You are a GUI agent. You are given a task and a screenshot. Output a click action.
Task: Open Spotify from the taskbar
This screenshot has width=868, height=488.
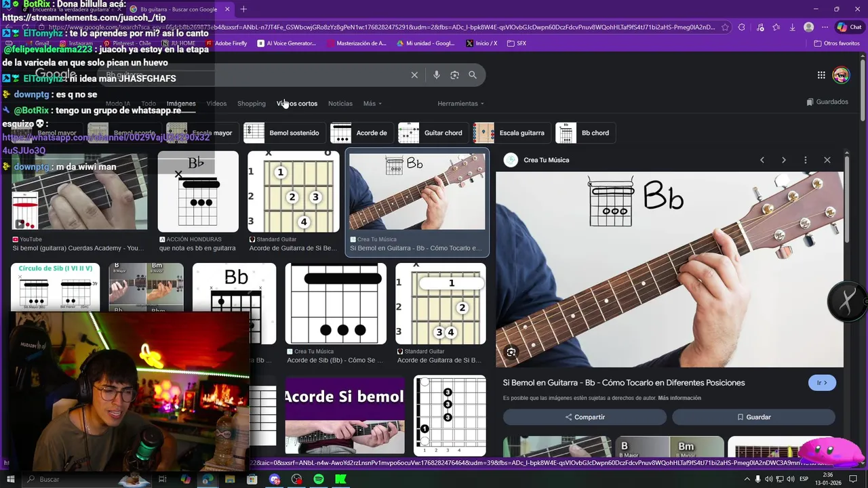click(x=319, y=479)
